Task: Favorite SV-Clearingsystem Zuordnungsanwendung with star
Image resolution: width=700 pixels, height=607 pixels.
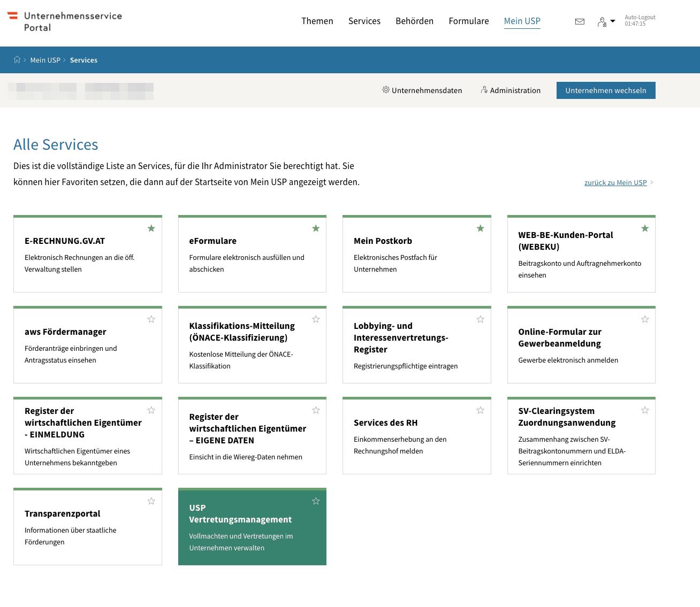Action: point(645,410)
